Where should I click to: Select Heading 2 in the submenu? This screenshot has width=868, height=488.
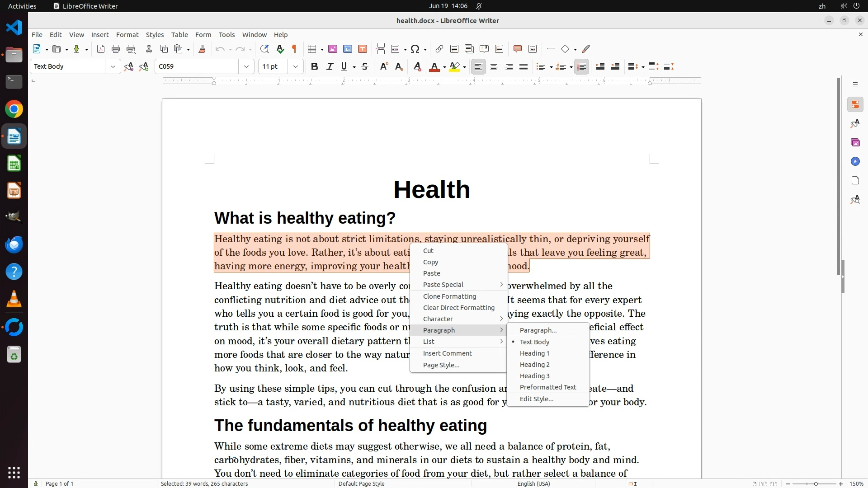pyautogui.click(x=534, y=365)
